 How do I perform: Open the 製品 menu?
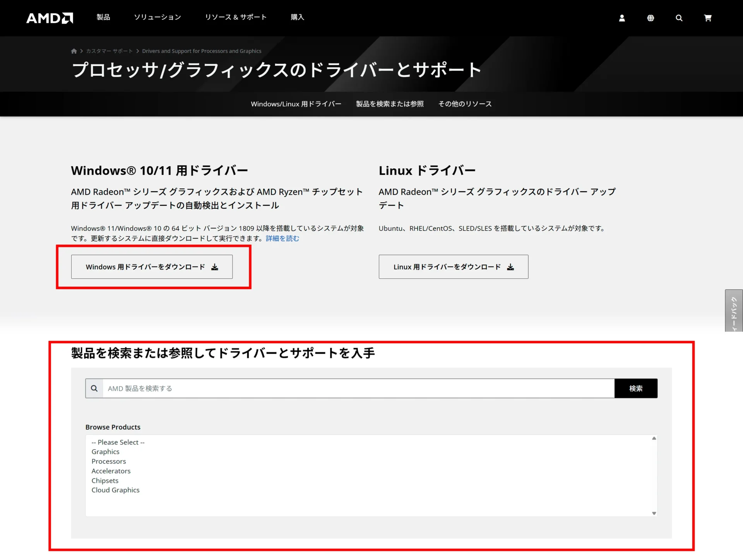[103, 17]
